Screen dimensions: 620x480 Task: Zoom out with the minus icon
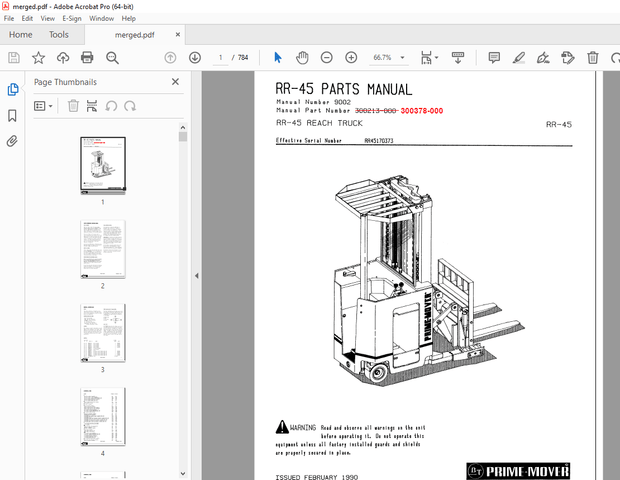327,58
